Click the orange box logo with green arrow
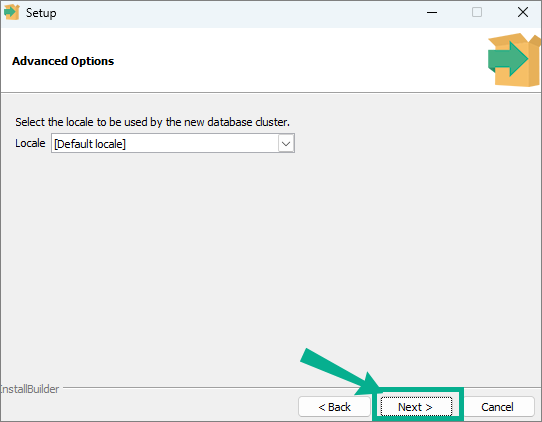Viewport: 542px width, 422px height. 514,60
